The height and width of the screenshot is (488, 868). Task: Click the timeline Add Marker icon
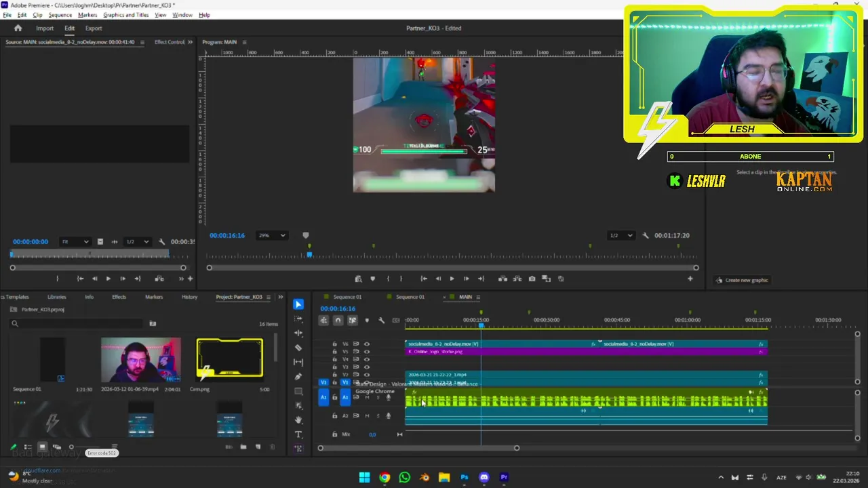point(367,321)
